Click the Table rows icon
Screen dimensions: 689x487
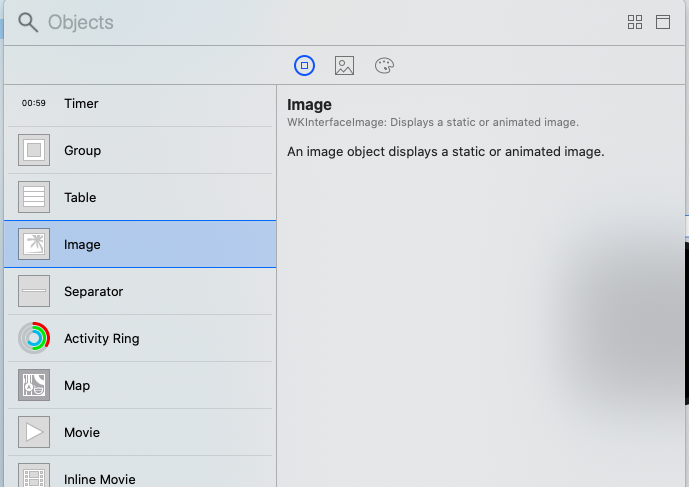tap(34, 197)
